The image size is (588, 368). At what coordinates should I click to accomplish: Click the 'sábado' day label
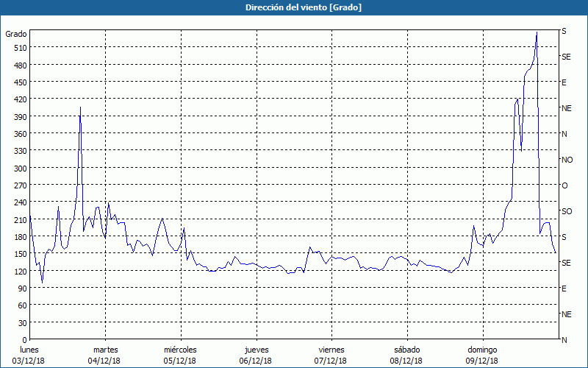click(407, 350)
